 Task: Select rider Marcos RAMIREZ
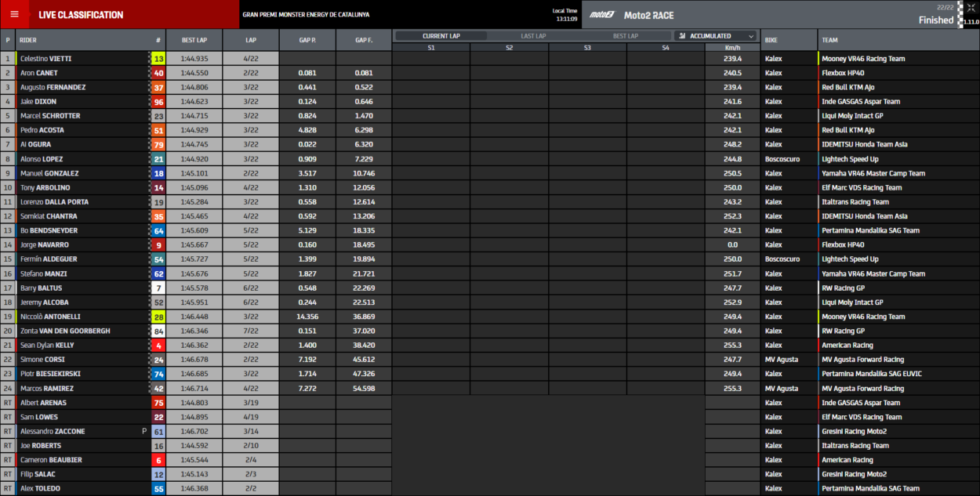point(47,389)
